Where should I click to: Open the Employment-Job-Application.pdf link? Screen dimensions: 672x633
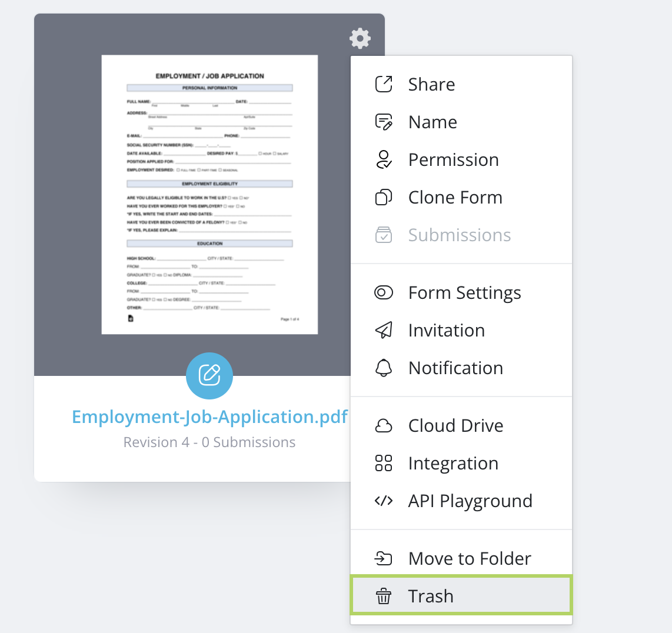209,417
